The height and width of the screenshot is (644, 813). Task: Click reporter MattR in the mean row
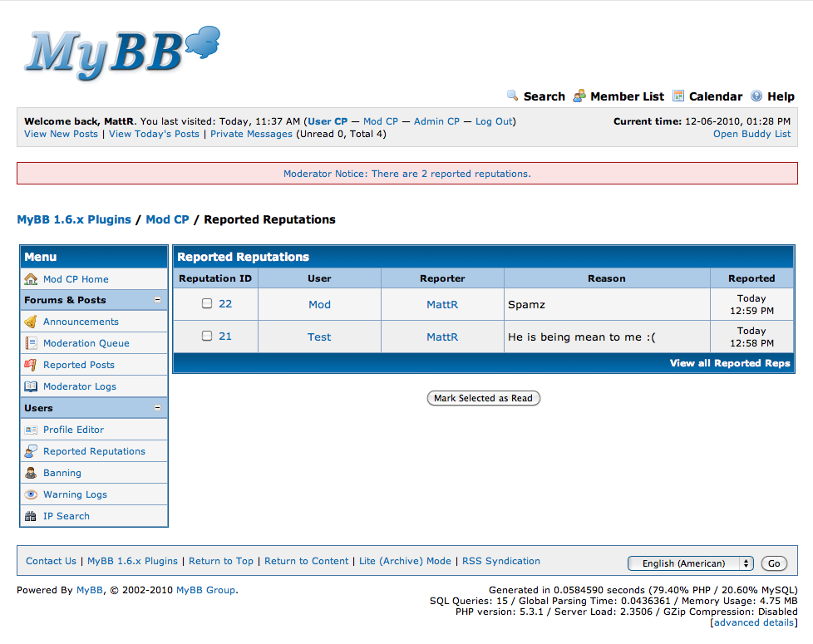[x=442, y=337]
